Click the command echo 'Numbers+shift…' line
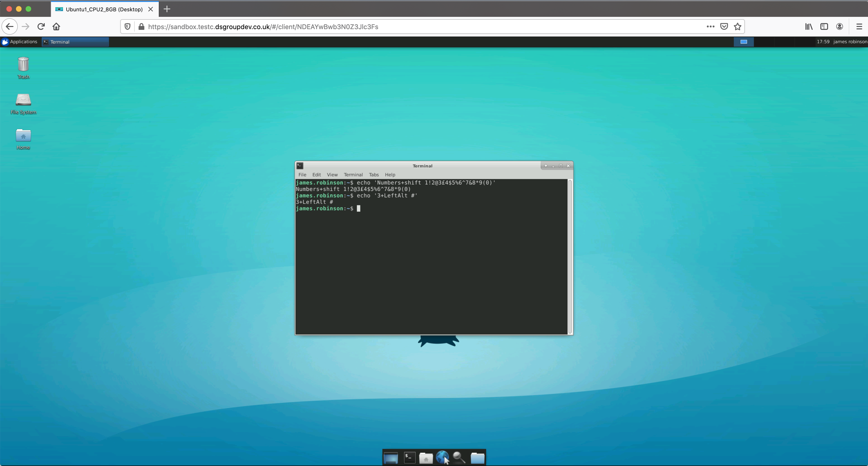The image size is (868, 466). 396,183
